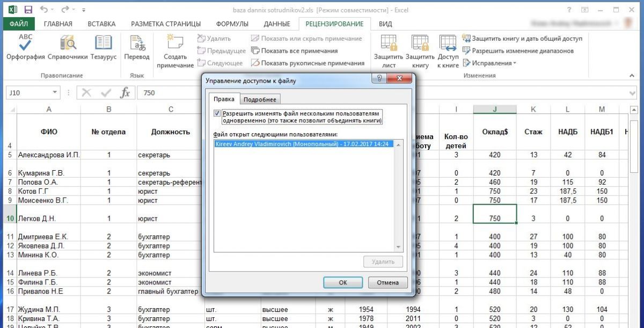Click scroll down arrow in user list
Image resolution: width=644 pixels, height=328 pixels.
[x=399, y=247]
